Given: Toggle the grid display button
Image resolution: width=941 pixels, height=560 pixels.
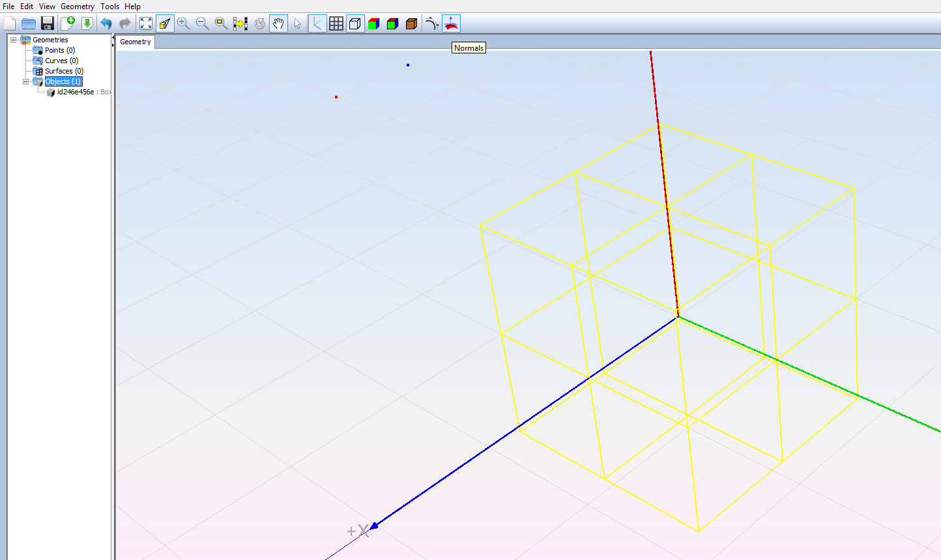Looking at the screenshot, I should coord(336,24).
